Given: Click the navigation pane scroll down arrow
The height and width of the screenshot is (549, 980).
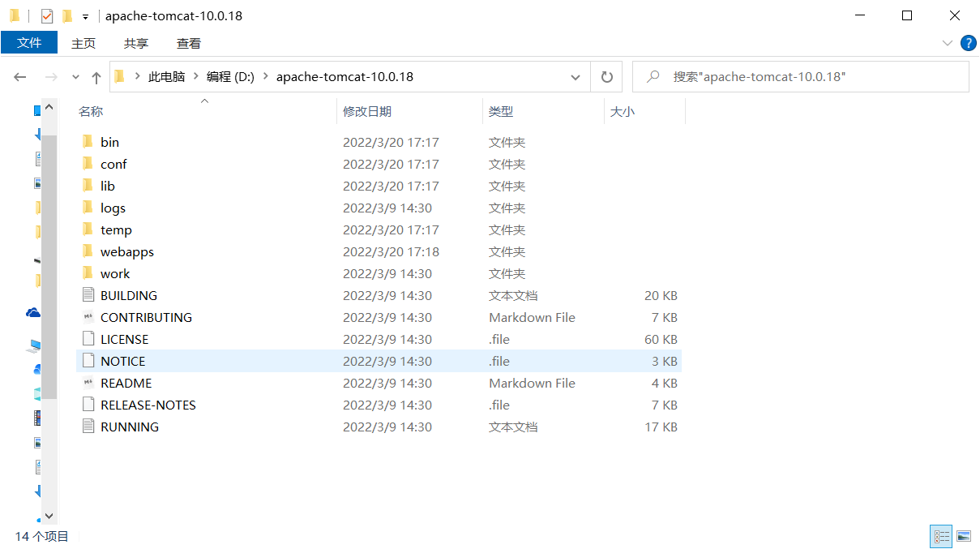Looking at the screenshot, I should [x=49, y=516].
